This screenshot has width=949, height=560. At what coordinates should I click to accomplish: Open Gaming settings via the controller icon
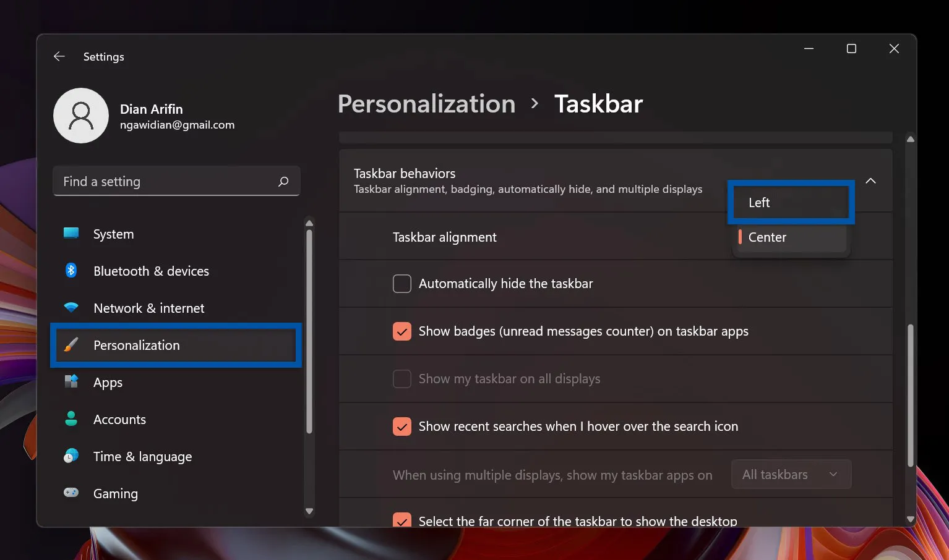tap(71, 493)
